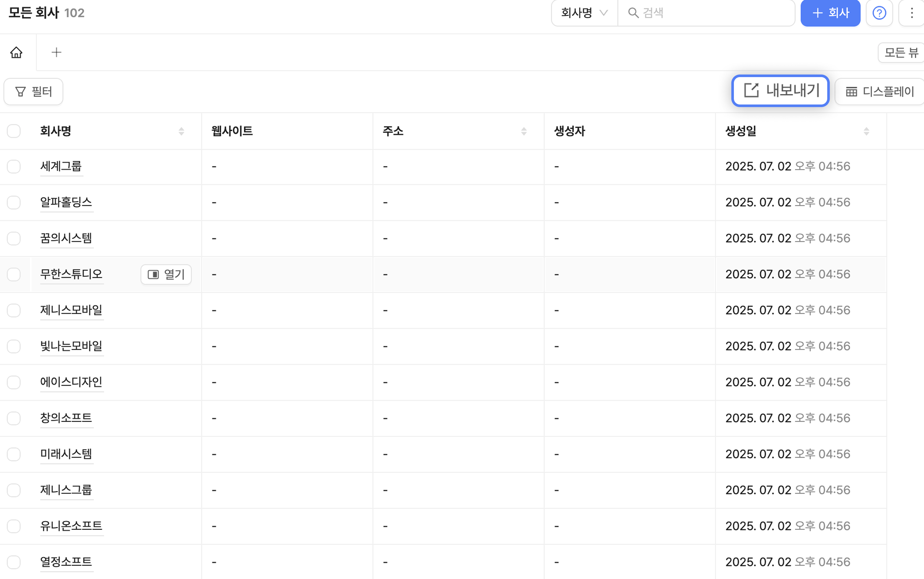
Task: Sort by 생성일 column arrows
Action: [866, 131]
